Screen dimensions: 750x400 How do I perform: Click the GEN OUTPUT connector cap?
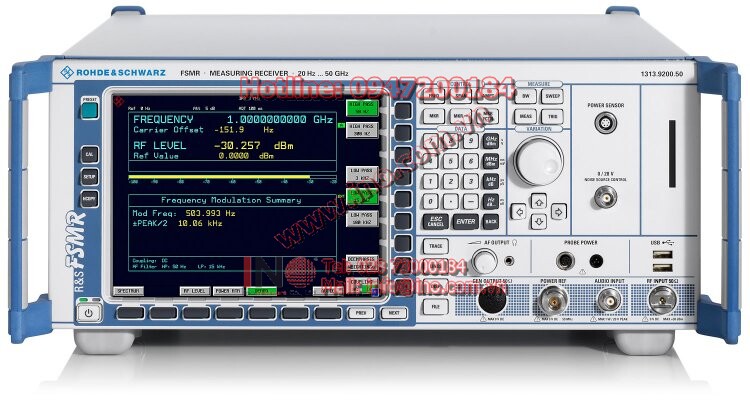pyautogui.click(x=492, y=301)
